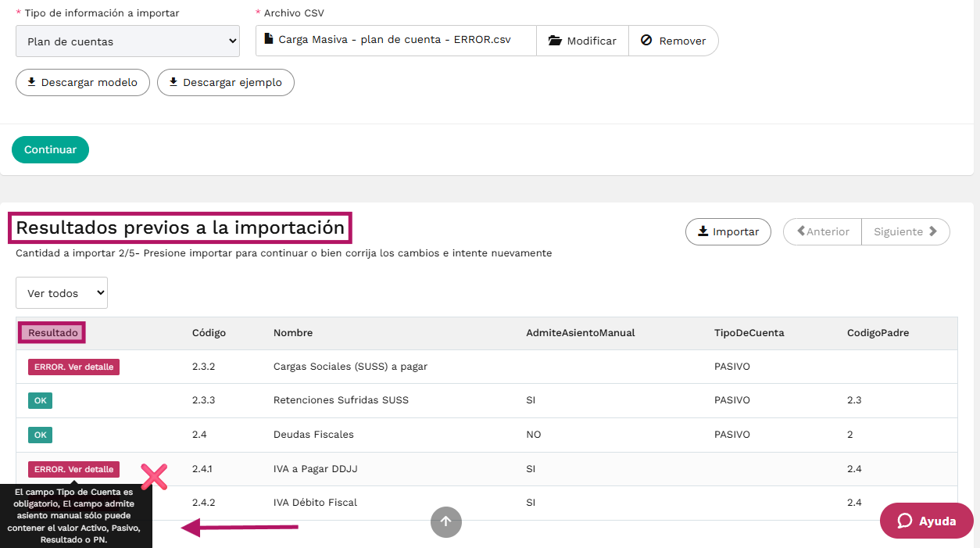The image size is (980, 548).
Task: Click the Descargar modelo button
Action: coord(83,82)
